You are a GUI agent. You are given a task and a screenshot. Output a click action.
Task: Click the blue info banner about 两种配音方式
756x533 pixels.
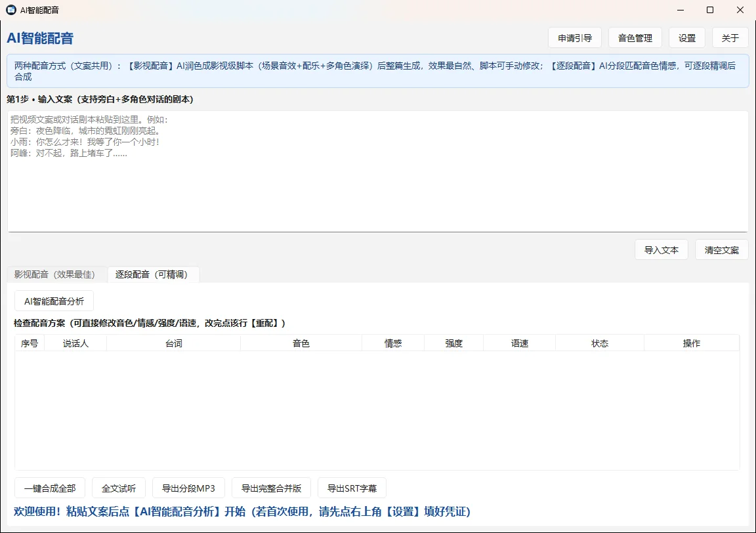click(378, 71)
